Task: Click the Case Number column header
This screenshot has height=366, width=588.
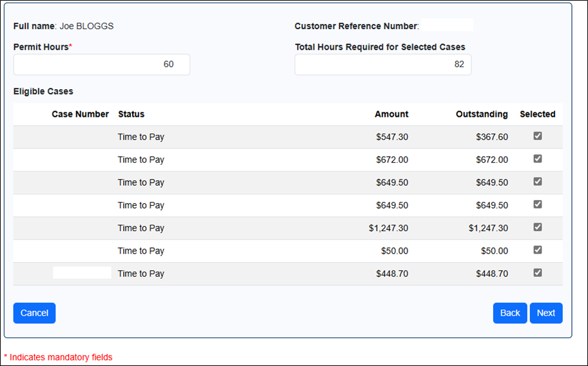Action: [80, 114]
